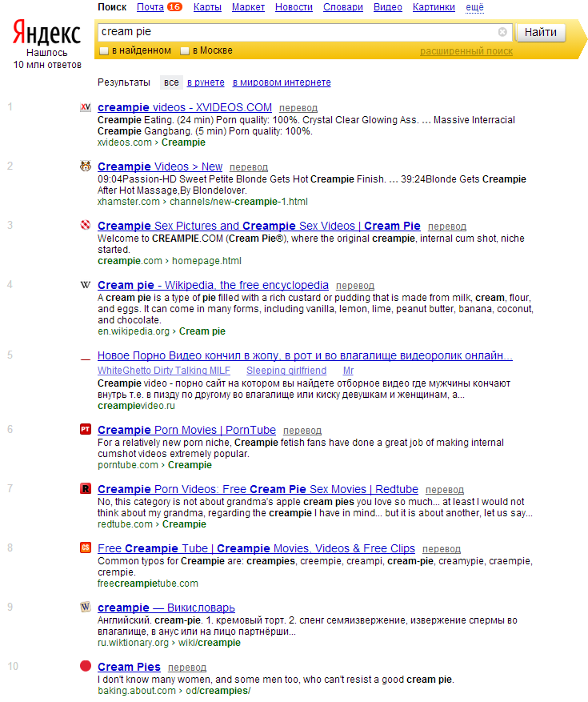This screenshot has width=588, height=702.
Task: Open Видео in top navigation
Action: tap(387, 7)
